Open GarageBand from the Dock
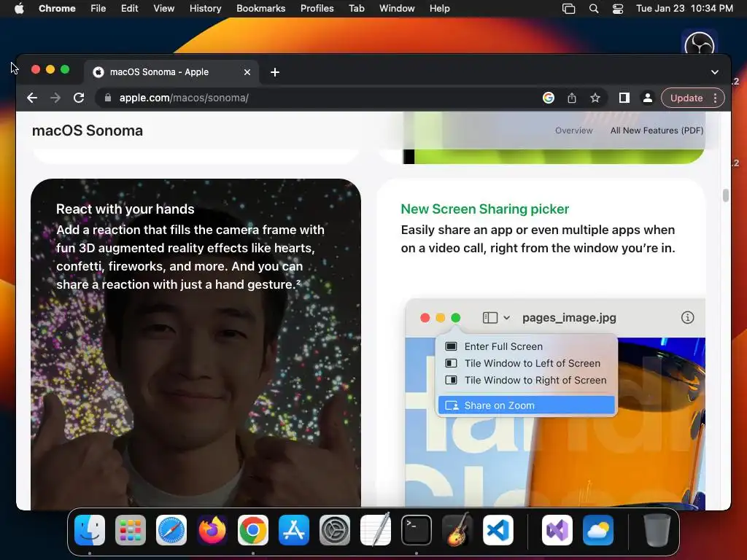Image resolution: width=747 pixels, height=560 pixels. pyautogui.click(x=457, y=530)
